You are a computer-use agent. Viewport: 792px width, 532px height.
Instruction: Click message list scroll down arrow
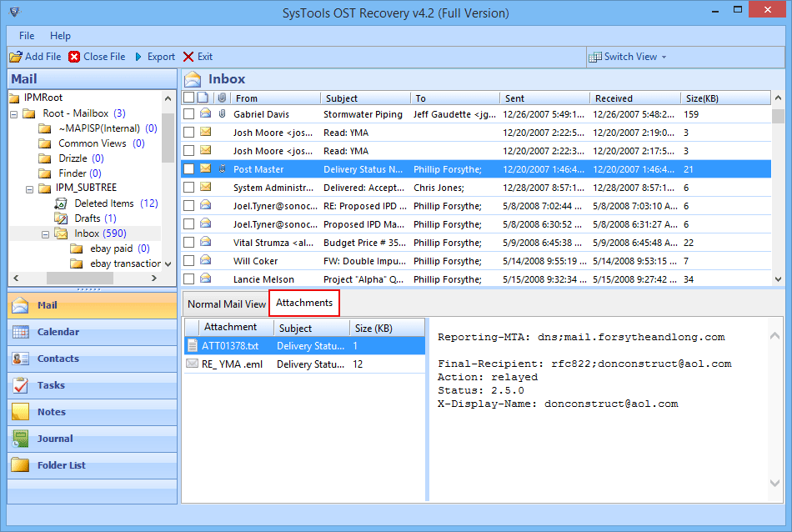click(778, 279)
